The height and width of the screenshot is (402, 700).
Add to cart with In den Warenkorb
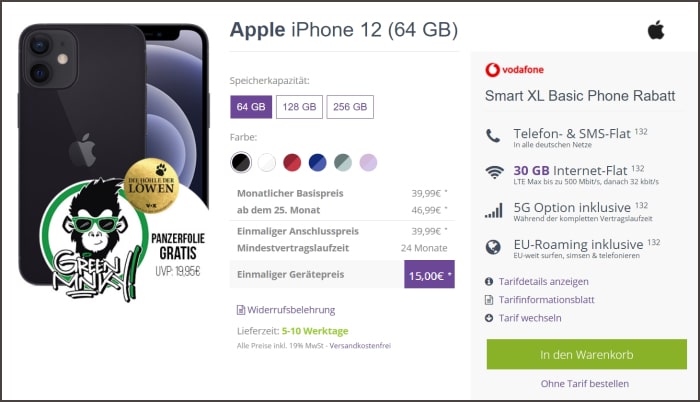(x=587, y=354)
